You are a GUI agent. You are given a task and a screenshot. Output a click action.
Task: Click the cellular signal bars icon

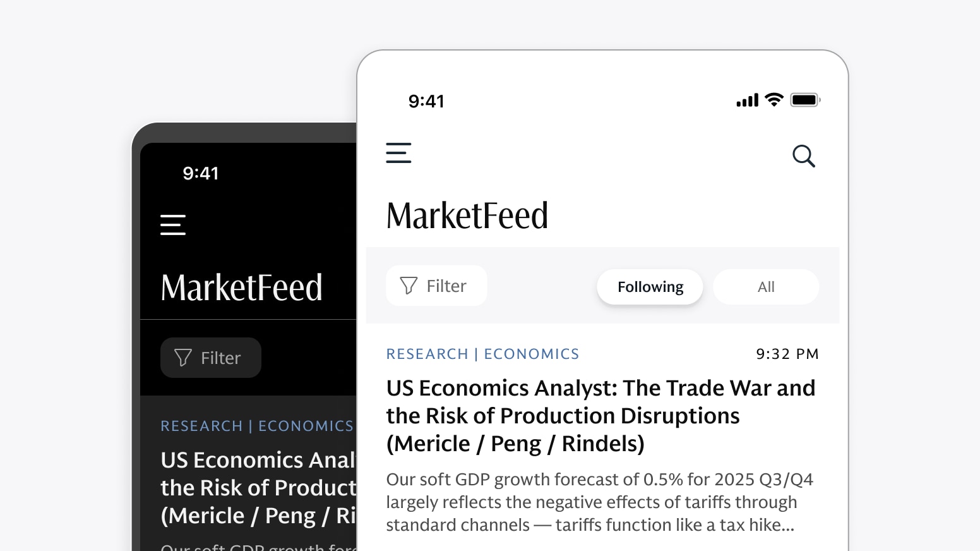click(x=747, y=100)
